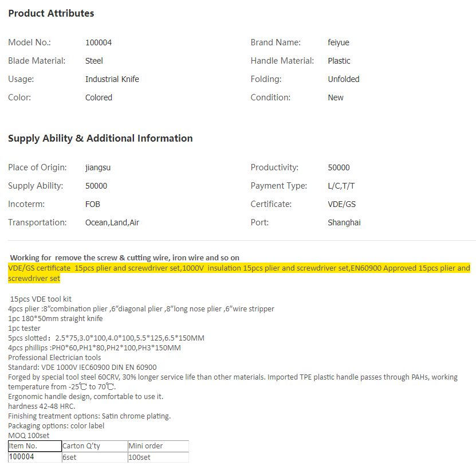Click the 6set table cell
Screen dimensions: 476x465
pos(95,457)
